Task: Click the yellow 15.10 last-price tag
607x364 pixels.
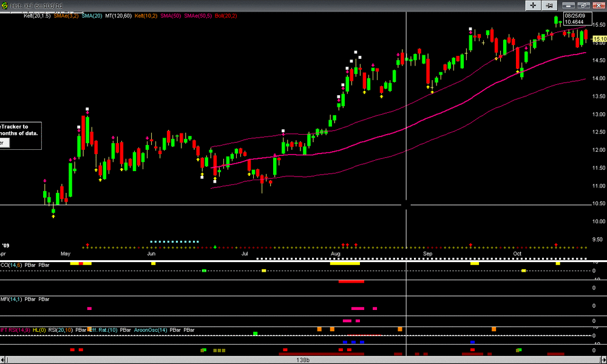Action: point(600,39)
